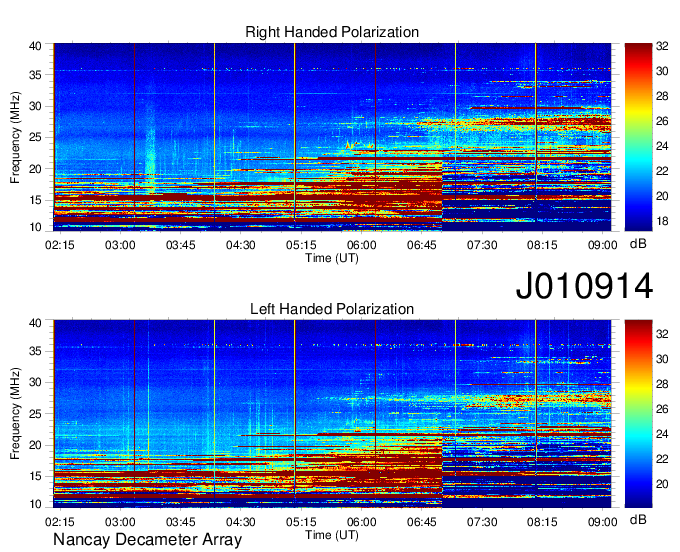Click the 18 dB label on Right Handed color bar
Viewport: 680px width, 552px height.
pos(662,221)
